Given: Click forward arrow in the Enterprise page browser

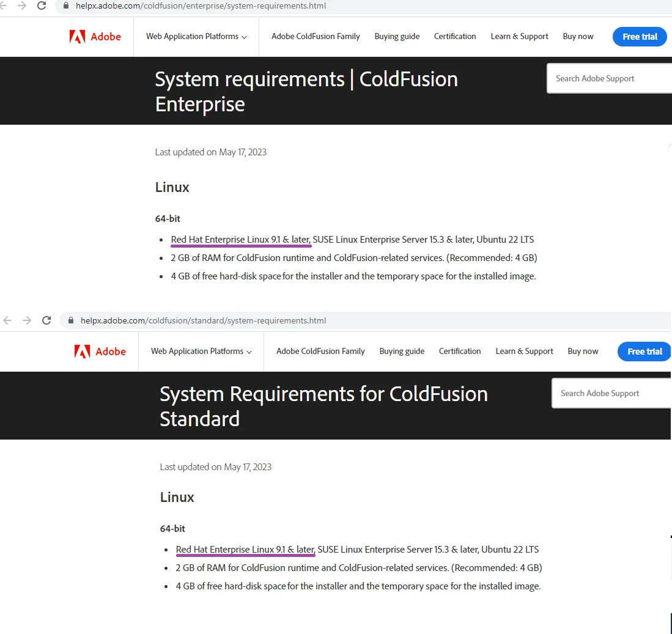Looking at the screenshot, I should pyautogui.click(x=22, y=6).
